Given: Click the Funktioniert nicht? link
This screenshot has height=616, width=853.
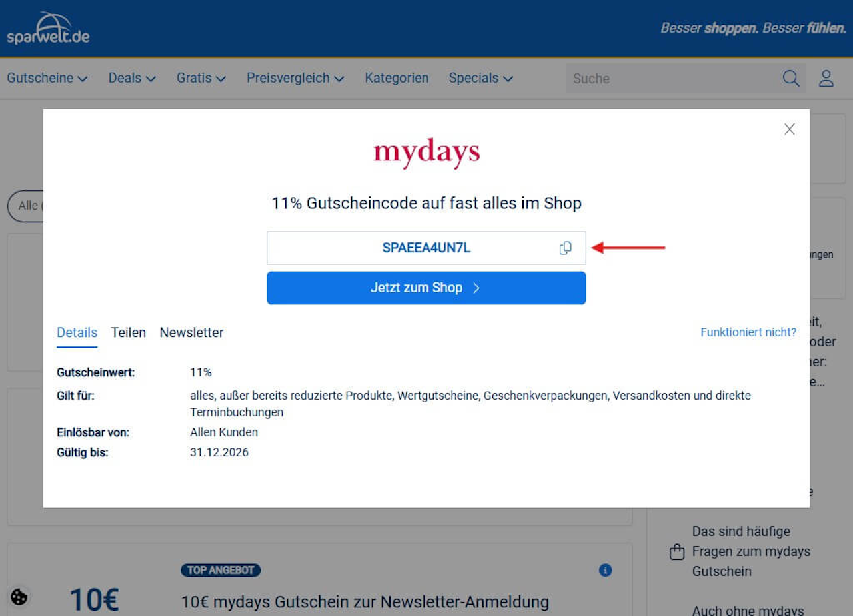Looking at the screenshot, I should [748, 332].
